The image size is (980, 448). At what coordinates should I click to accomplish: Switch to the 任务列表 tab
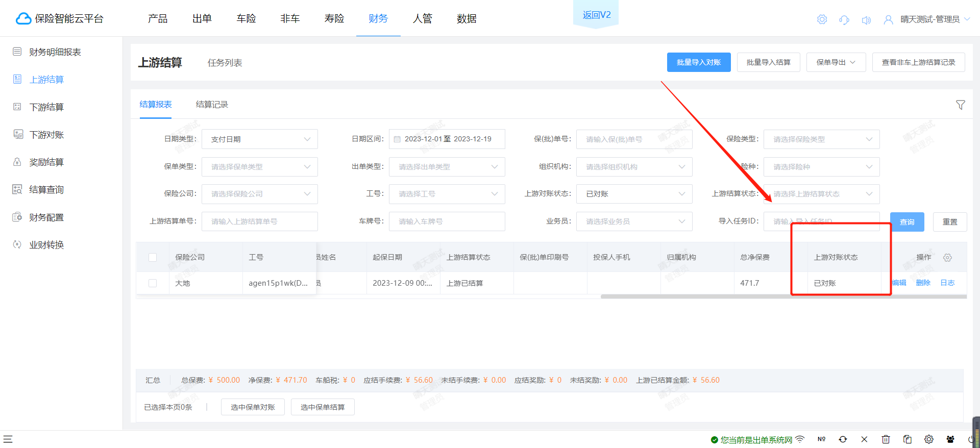(225, 62)
